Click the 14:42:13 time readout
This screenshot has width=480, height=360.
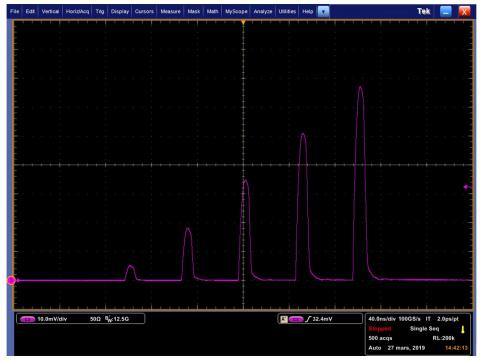pyautogui.click(x=456, y=348)
